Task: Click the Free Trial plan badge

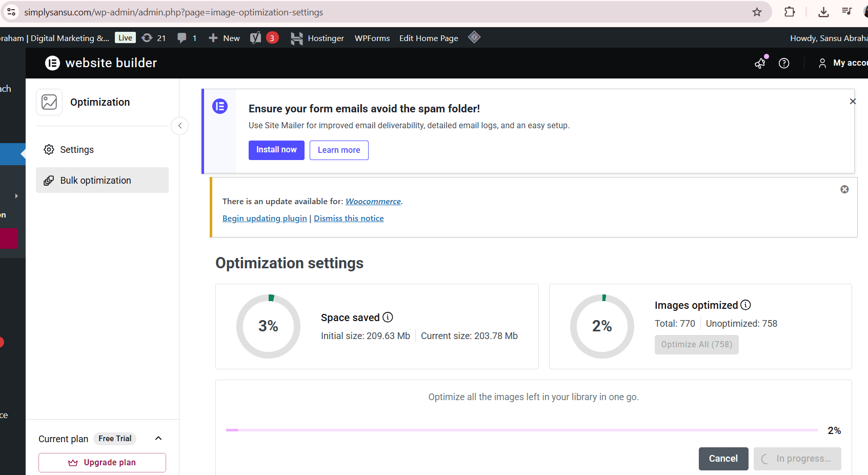Action: [115, 439]
